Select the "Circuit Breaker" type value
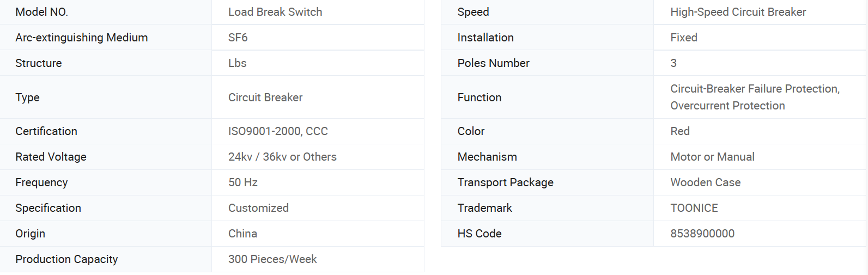Screen dimensions: 868x275 click(265, 97)
